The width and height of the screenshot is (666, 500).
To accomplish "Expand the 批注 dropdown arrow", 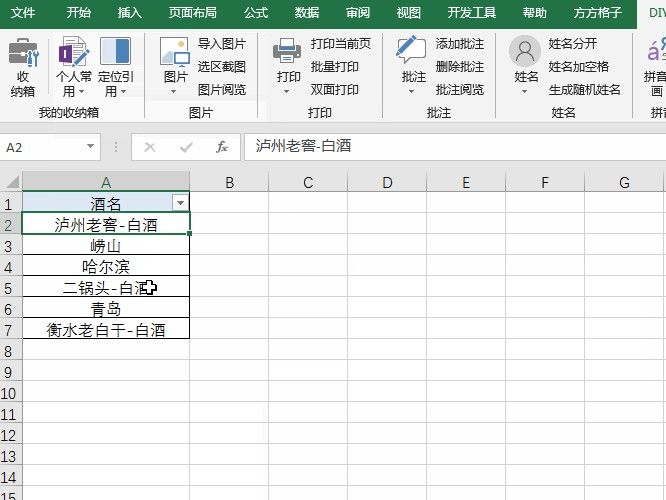I will pos(411,91).
